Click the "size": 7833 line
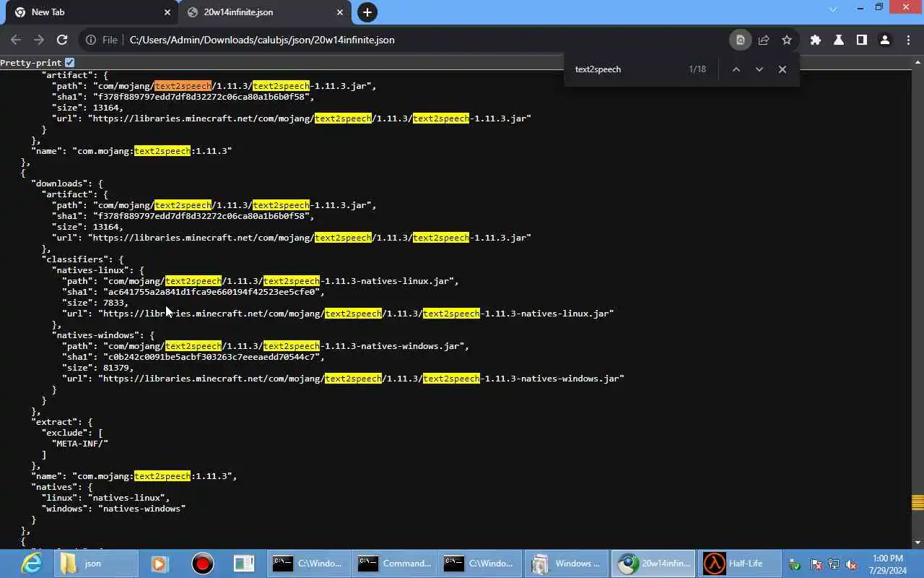The width and height of the screenshot is (924, 578). point(95,303)
